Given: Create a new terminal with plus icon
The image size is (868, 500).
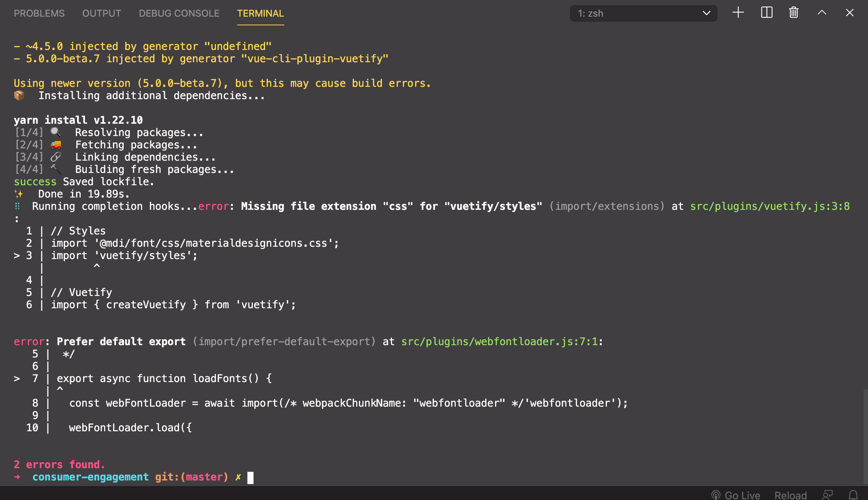Looking at the screenshot, I should point(738,13).
